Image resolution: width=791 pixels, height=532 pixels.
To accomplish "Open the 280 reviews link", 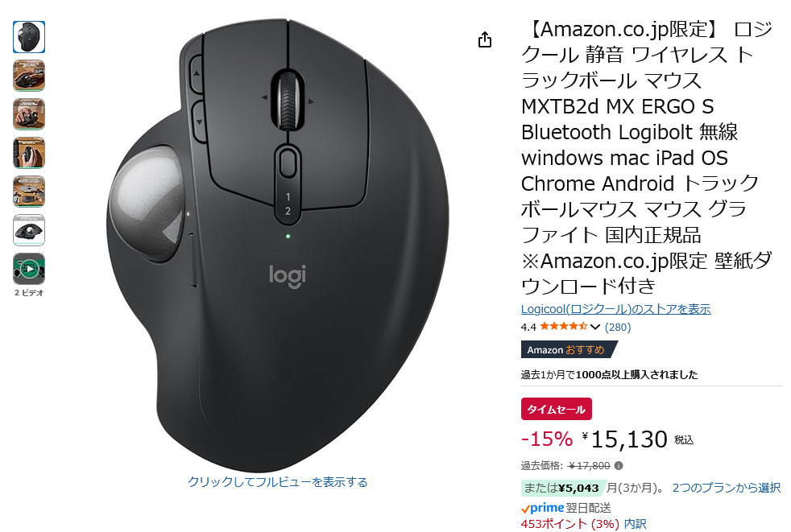I will pyautogui.click(x=618, y=328).
